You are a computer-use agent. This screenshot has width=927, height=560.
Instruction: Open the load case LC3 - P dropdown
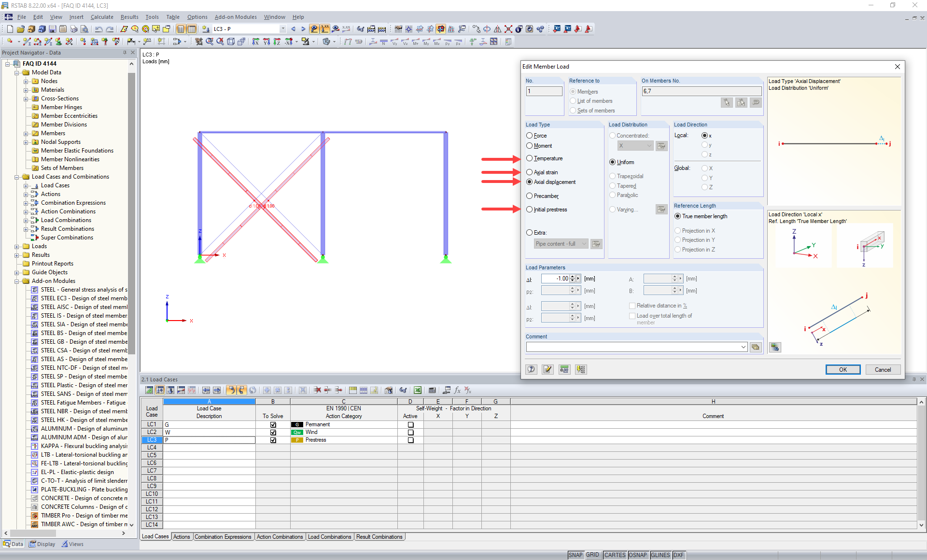click(x=283, y=29)
